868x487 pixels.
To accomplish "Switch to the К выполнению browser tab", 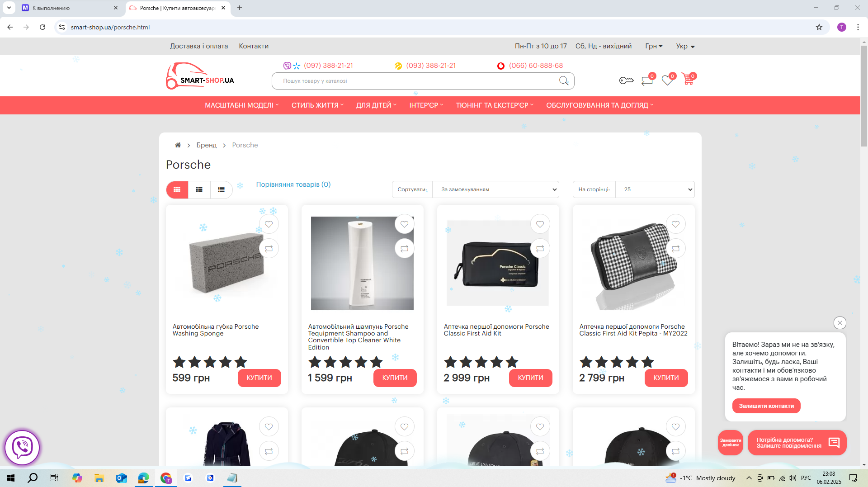I will click(x=70, y=8).
